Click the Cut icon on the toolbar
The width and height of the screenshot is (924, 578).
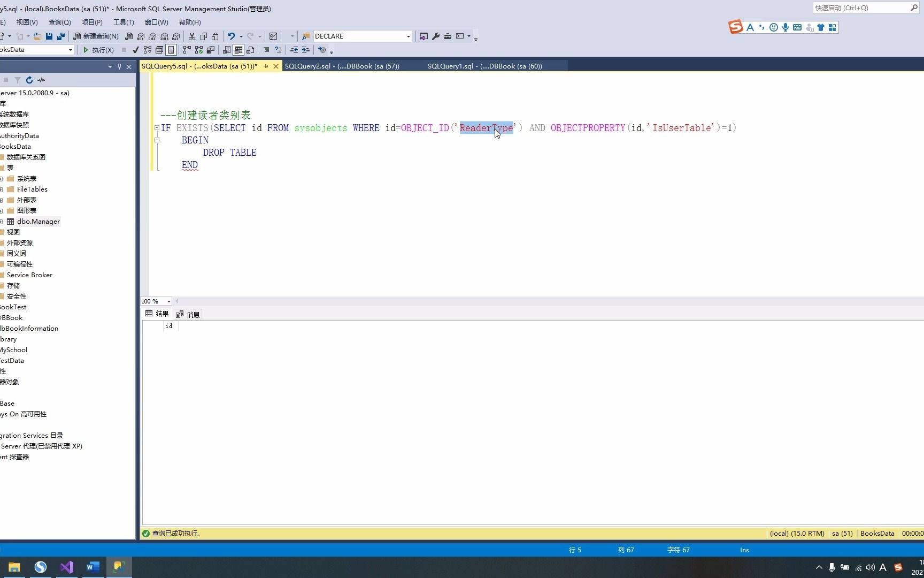pos(192,36)
